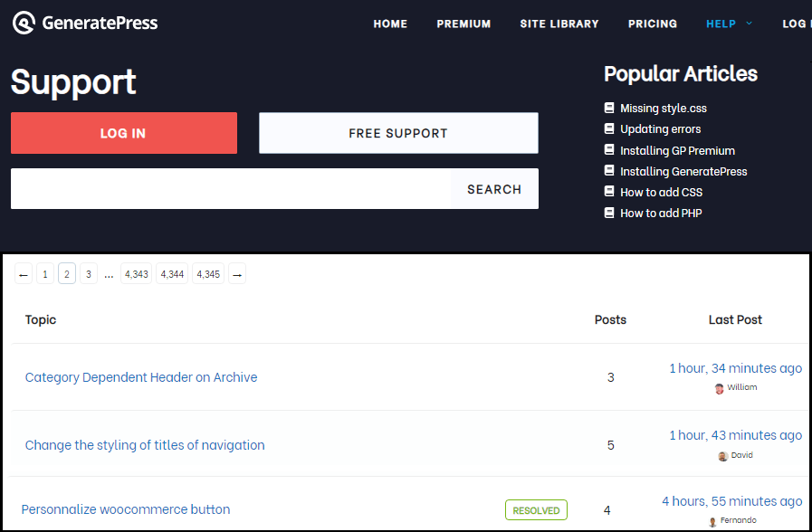Click the book icon beside Updating errors
The width and height of the screenshot is (812, 532).
pyautogui.click(x=609, y=128)
